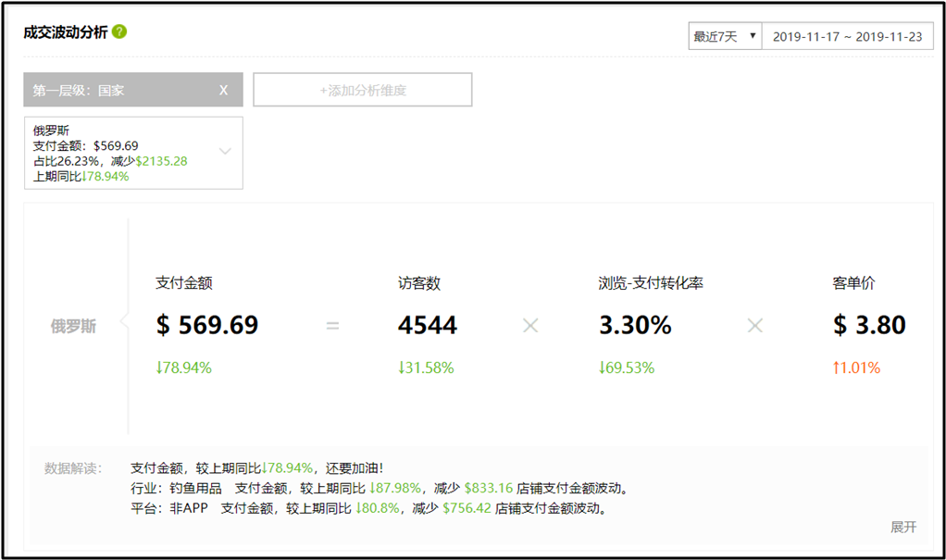Click the 访客数 value 4544

pyautogui.click(x=427, y=326)
